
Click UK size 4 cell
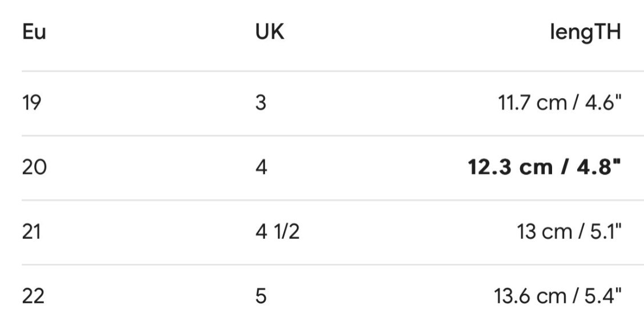pos(261,169)
